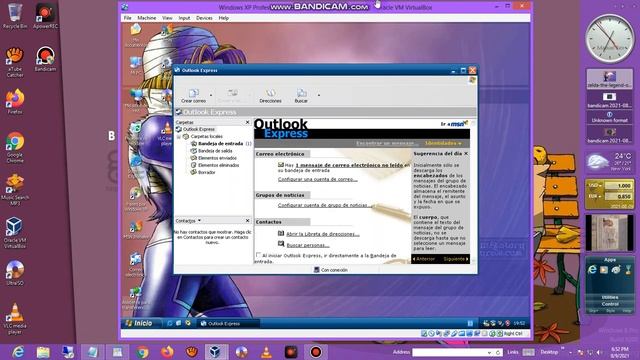Click File Explorer on host taskbar
The image size is (640, 360).
pos(43,352)
